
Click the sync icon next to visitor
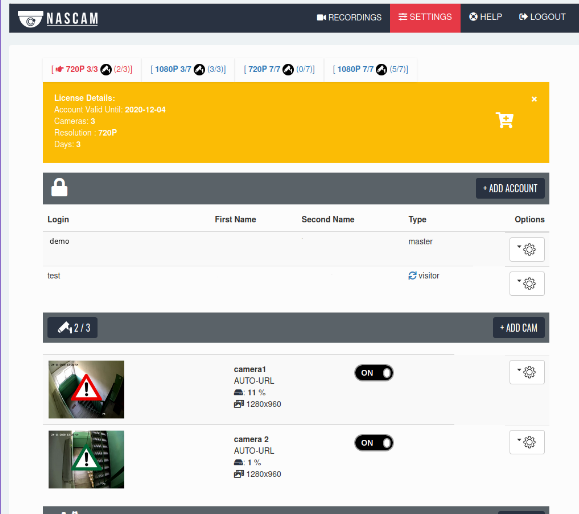coord(412,275)
